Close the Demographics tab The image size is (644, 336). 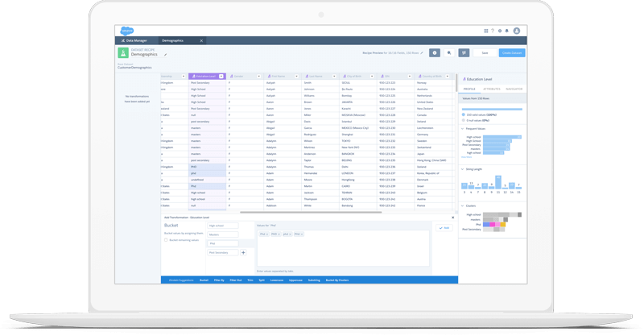click(x=201, y=40)
